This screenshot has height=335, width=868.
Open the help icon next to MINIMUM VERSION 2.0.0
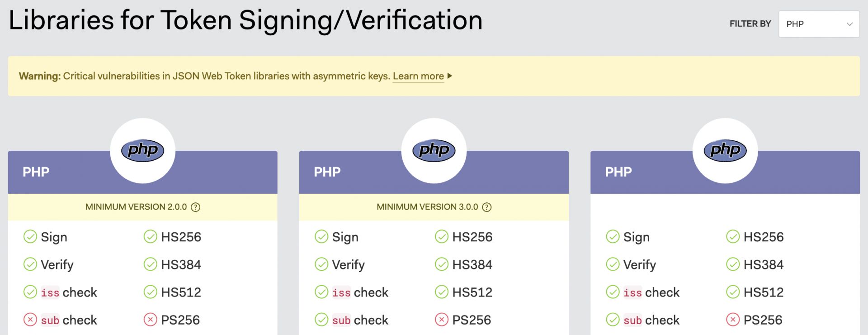(x=195, y=207)
